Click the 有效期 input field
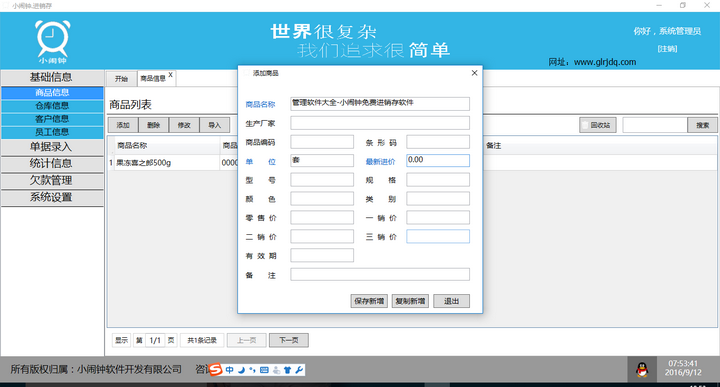Viewport: 720px width, 387px height. tap(322, 255)
